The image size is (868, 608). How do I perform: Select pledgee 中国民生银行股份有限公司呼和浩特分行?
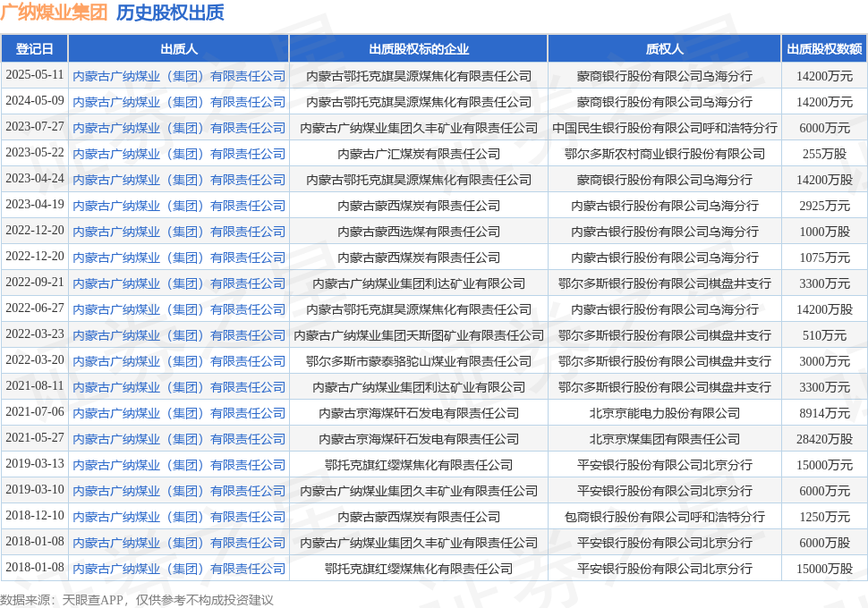click(664, 128)
